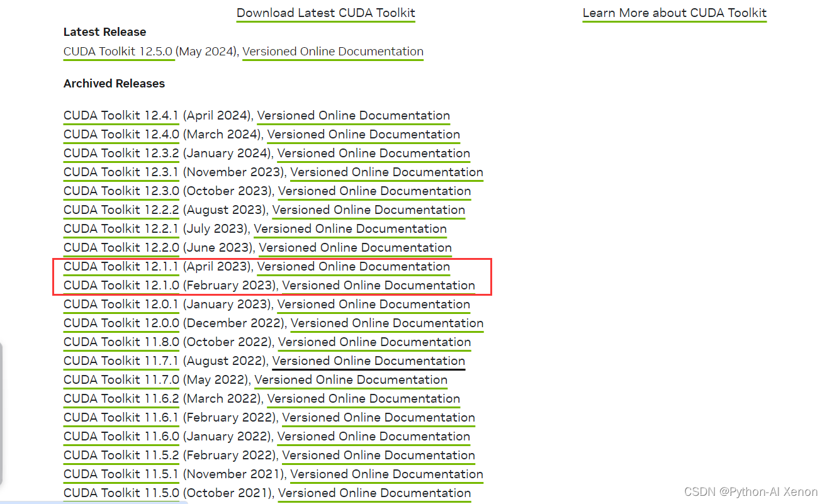Open Versioned Online Documentation for 11.6.1
The height and width of the screenshot is (504, 827).
tap(379, 418)
